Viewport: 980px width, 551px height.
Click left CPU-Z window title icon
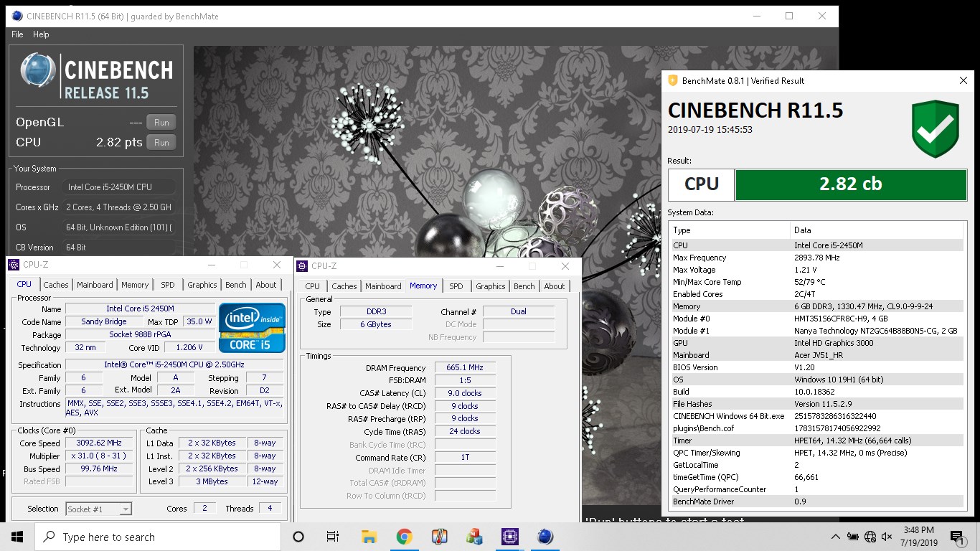pos(14,265)
